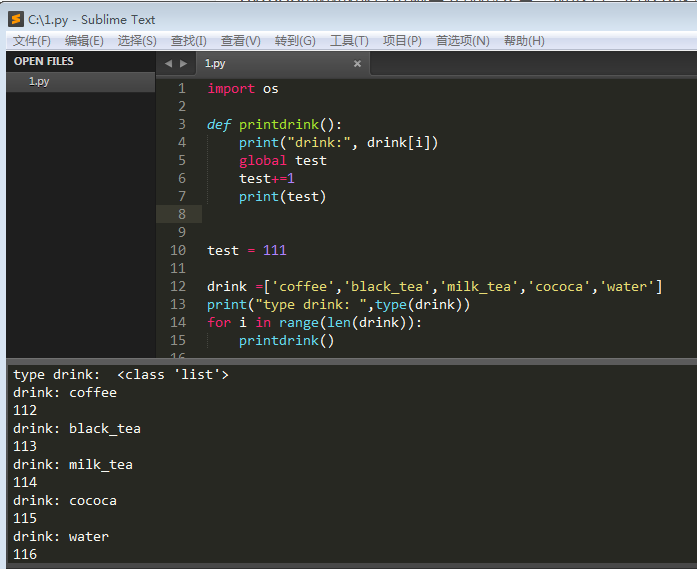Click the value 111 on line 10
This screenshot has width=697, height=569.
(274, 250)
